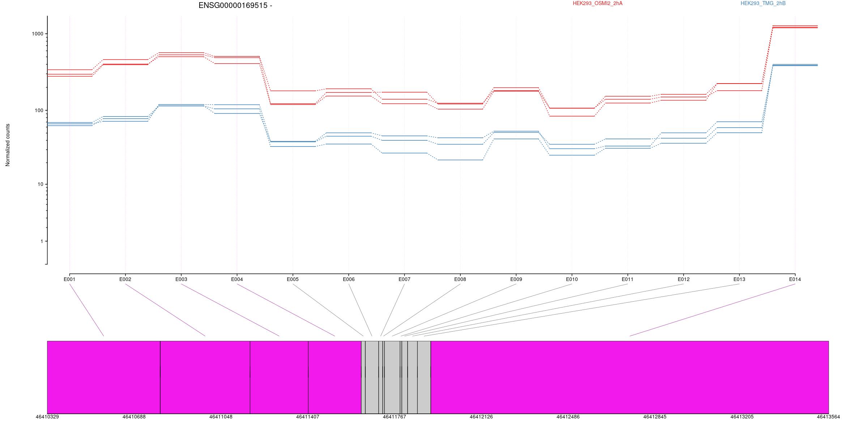Click the first magenta exon block starting at 46410329
Viewport: 868px width, 434px height.
104,377
